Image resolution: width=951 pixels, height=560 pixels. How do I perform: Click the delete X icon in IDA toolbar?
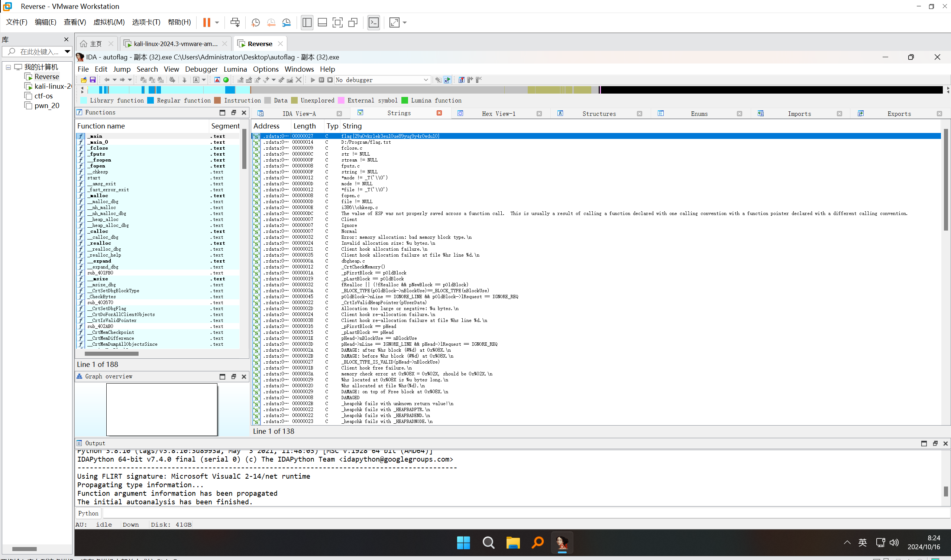(x=299, y=79)
